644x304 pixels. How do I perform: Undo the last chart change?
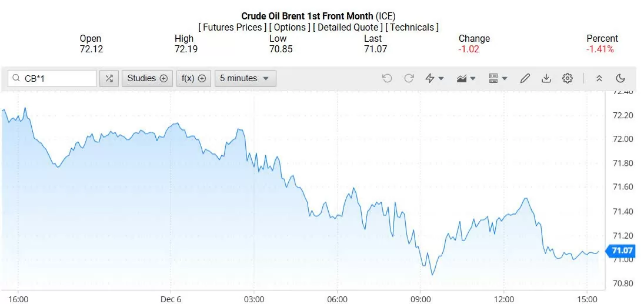coord(387,78)
